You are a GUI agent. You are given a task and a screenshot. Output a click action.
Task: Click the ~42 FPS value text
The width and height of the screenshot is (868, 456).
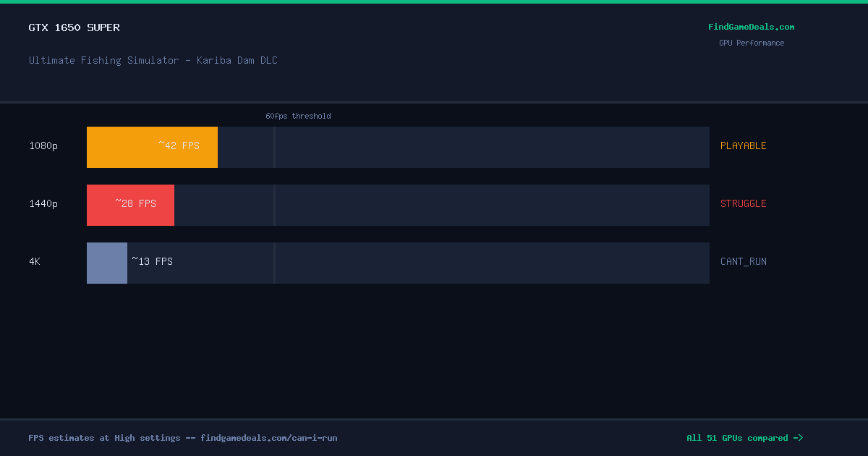coord(179,145)
